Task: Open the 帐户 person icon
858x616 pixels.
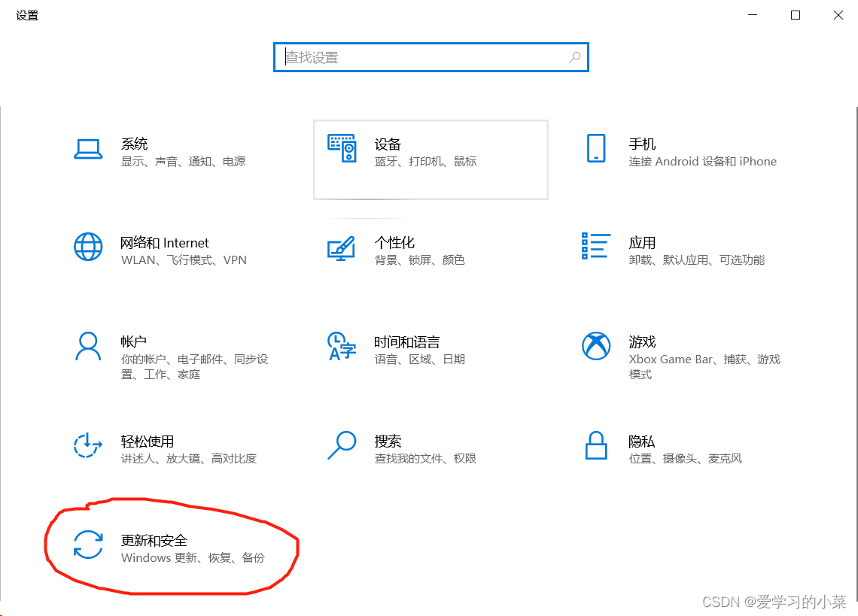Action: tap(87, 346)
